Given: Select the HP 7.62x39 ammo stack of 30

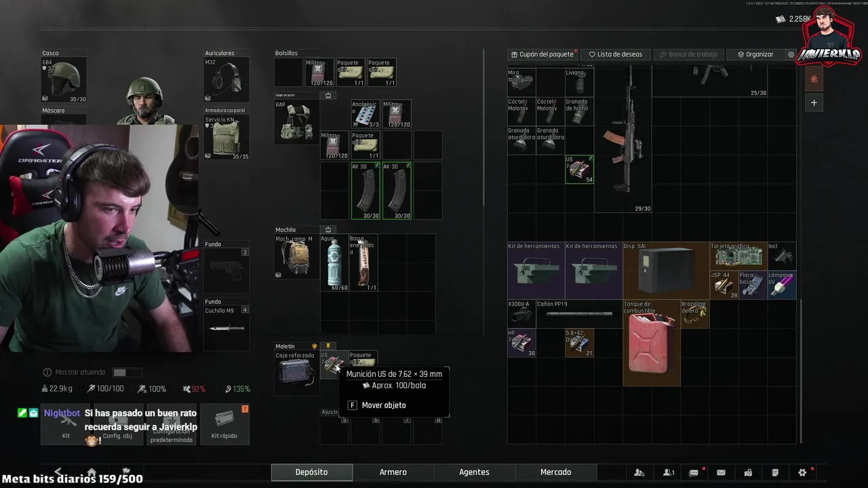Looking at the screenshot, I should pyautogui.click(x=521, y=343).
